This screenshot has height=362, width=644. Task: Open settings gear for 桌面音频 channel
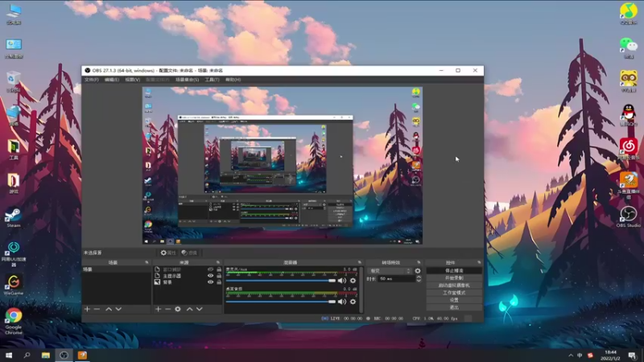[x=353, y=302]
